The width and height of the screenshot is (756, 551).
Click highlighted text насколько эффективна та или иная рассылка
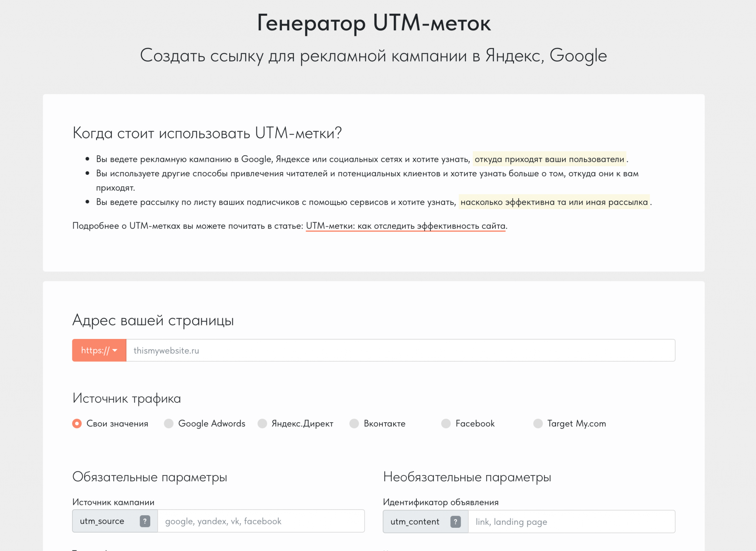(x=554, y=202)
